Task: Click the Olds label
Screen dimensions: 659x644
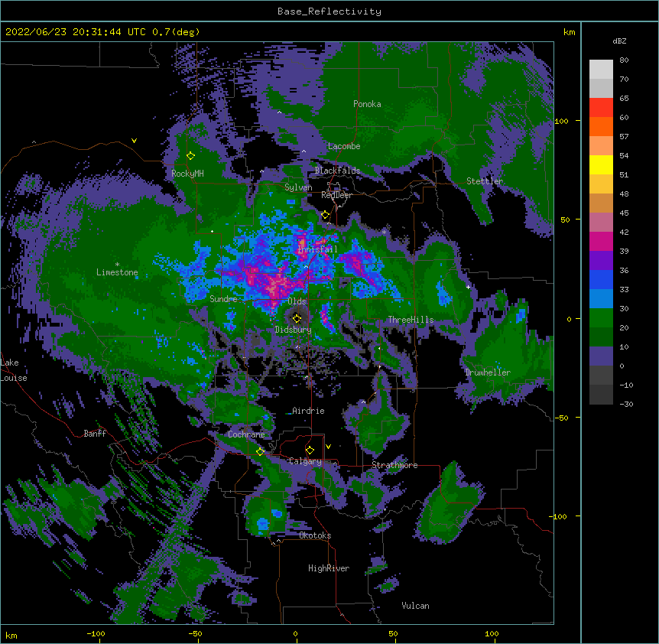Action: pos(297,301)
